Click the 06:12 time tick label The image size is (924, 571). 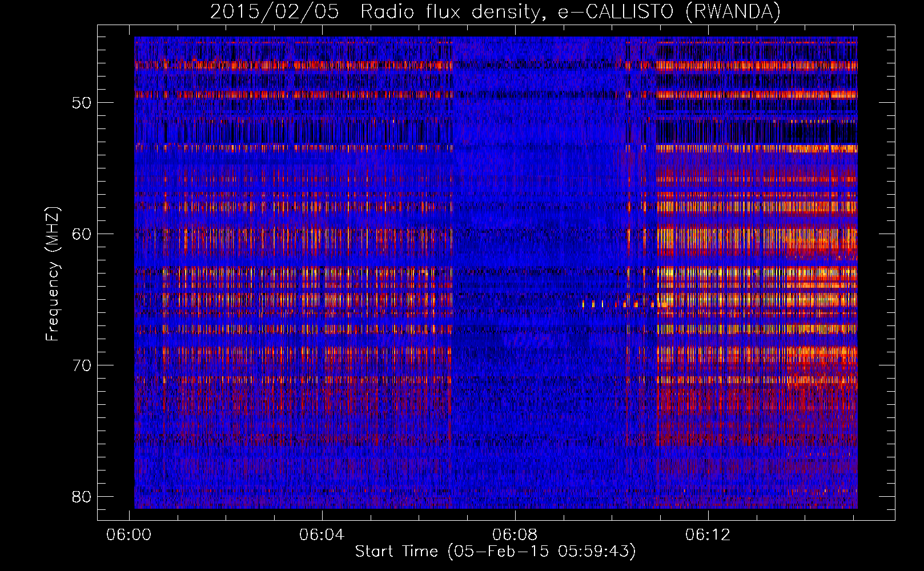[x=708, y=535]
